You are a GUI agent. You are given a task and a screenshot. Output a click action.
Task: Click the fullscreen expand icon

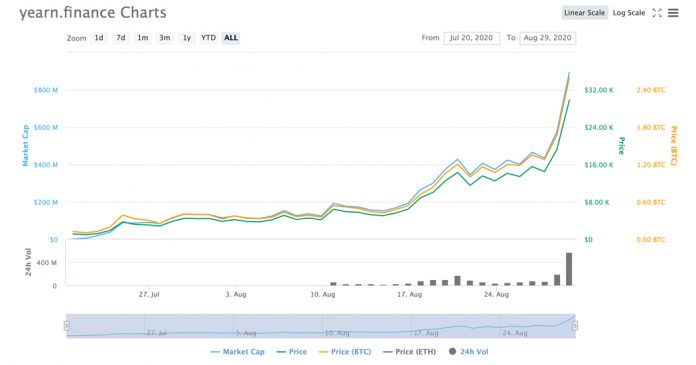pyautogui.click(x=657, y=13)
